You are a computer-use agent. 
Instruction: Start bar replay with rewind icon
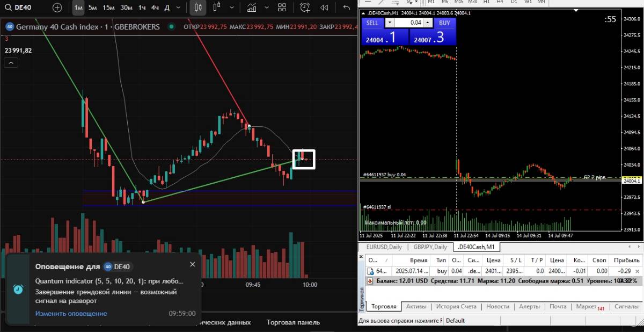(x=324, y=8)
